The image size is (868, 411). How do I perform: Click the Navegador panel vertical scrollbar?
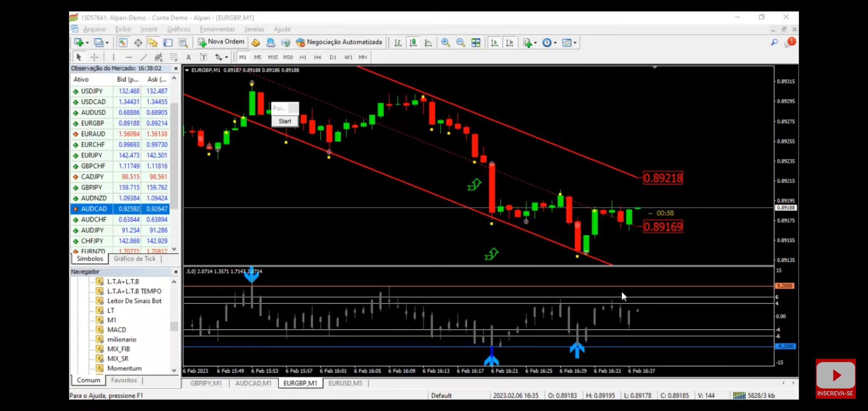click(x=174, y=326)
